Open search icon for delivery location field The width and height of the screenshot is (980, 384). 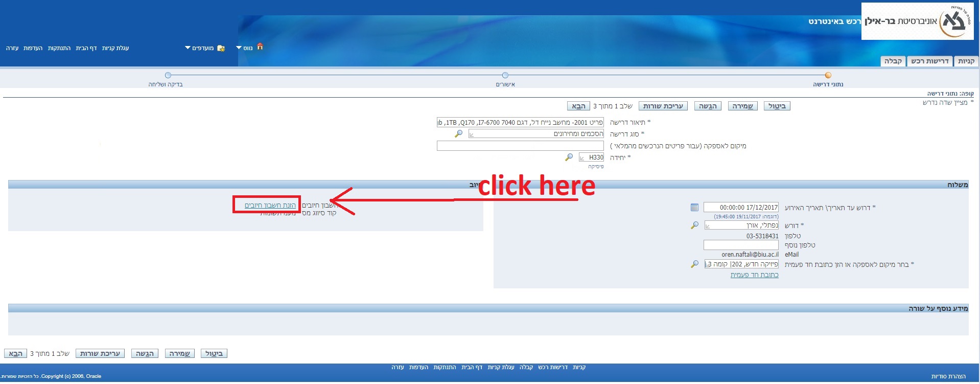tap(694, 264)
